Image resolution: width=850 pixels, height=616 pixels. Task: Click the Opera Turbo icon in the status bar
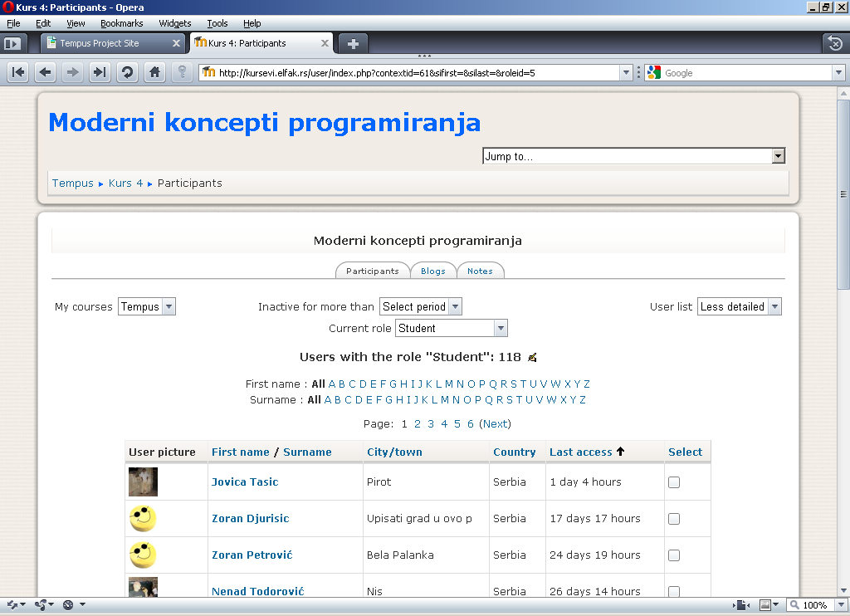pyautogui.click(x=68, y=604)
